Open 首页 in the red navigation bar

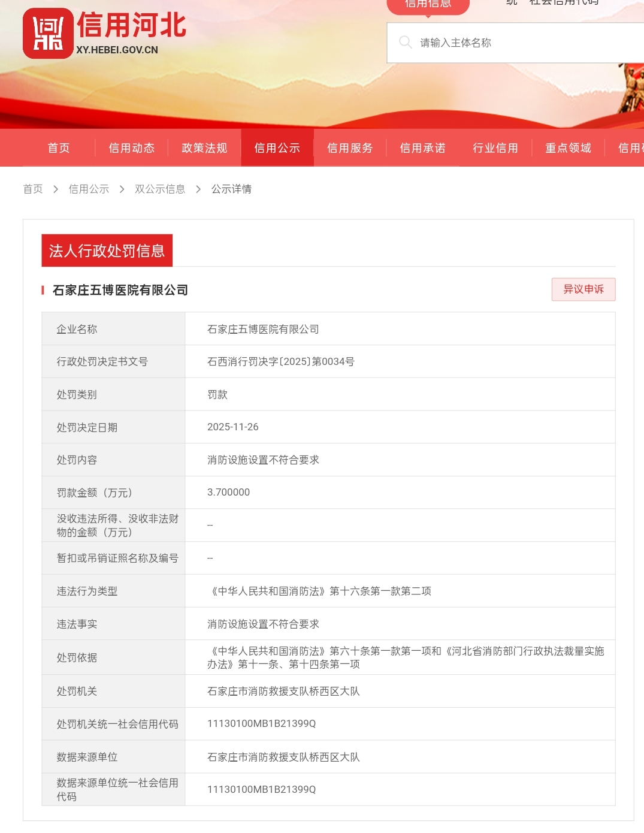click(59, 148)
